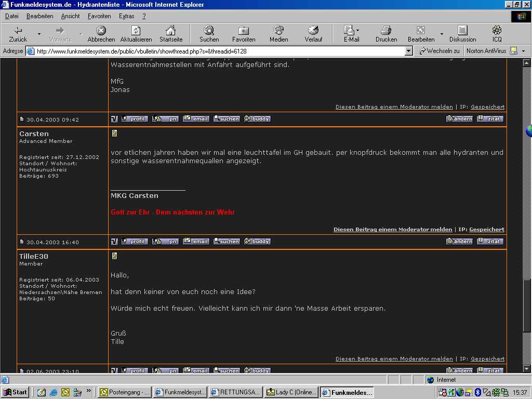Open the Favoriten menu

[99, 16]
